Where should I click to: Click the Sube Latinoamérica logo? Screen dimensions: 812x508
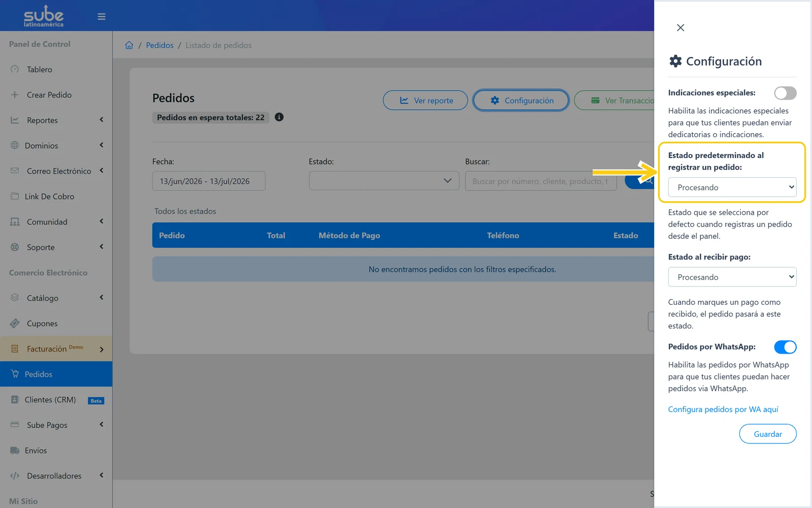coord(44,16)
